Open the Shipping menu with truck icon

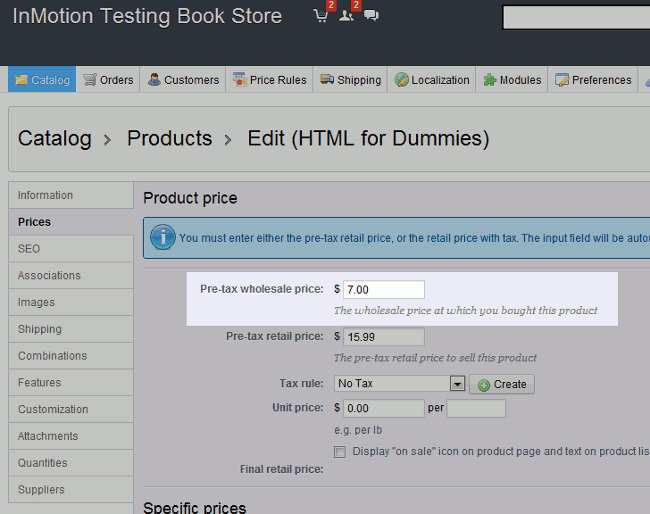[350, 80]
